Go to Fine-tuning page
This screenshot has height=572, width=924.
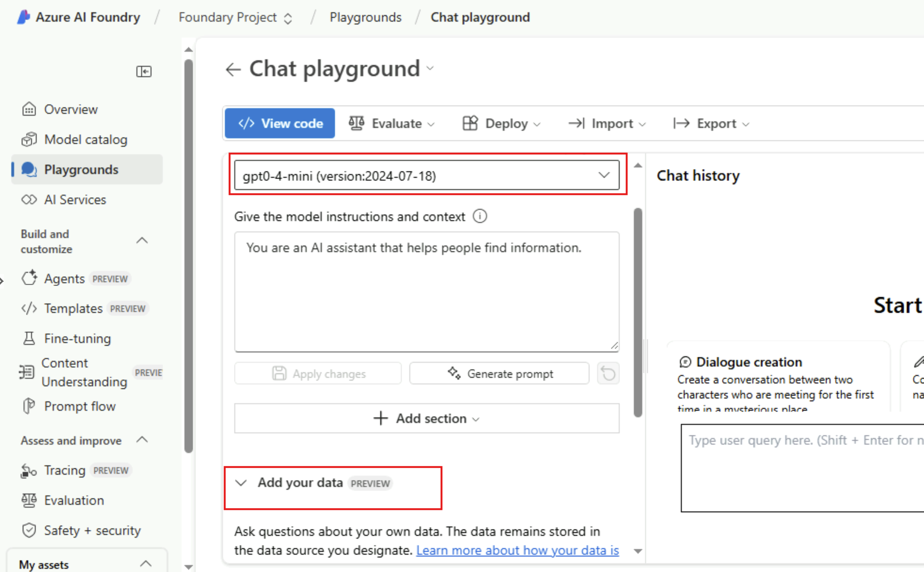[x=78, y=339]
